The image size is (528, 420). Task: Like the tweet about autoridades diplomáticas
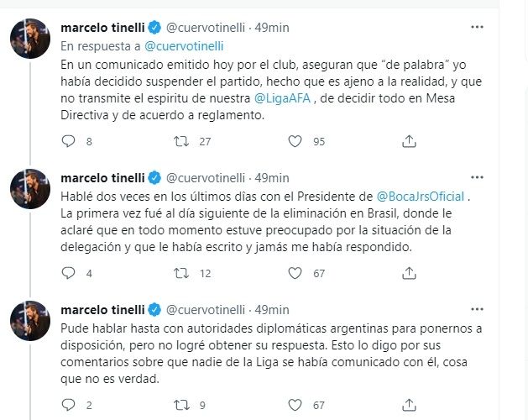pyautogui.click(x=294, y=405)
